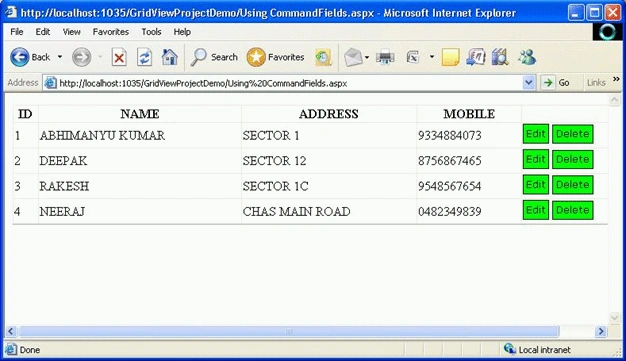Screen dimensions: 626x361
Task: Open the Mail dropdown arrow
Action: click(367, 58)
